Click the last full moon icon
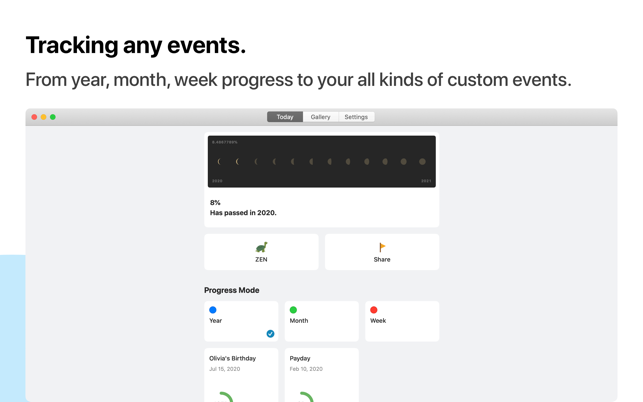The width and height of the screenshot is (643, 402). pos(422,161)
